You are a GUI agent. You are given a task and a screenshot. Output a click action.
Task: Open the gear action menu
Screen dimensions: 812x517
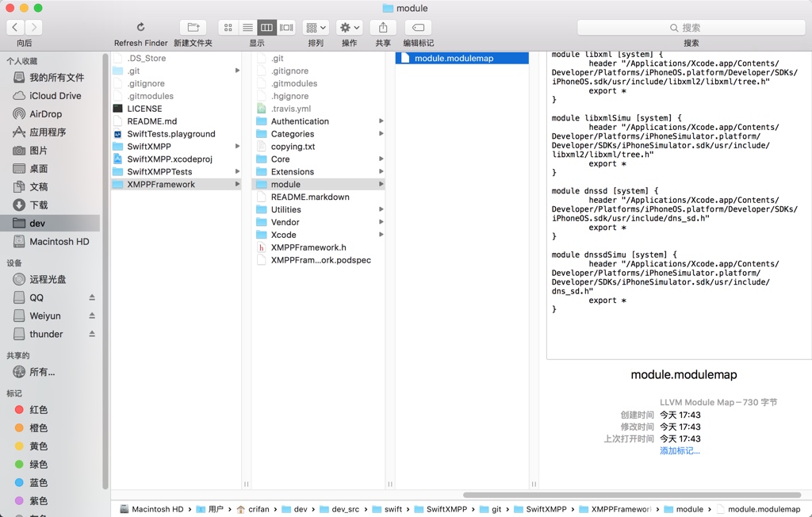tap(349, 27)
